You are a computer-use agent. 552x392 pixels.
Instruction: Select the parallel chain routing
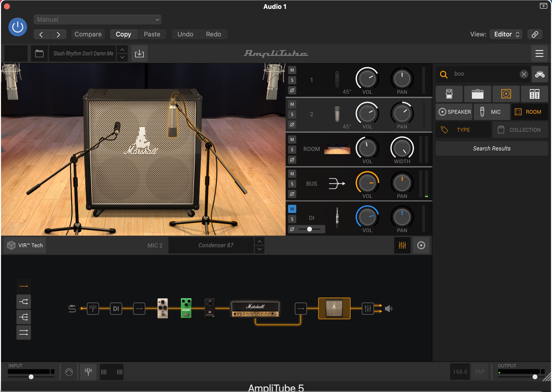click(x=24, y=333)
